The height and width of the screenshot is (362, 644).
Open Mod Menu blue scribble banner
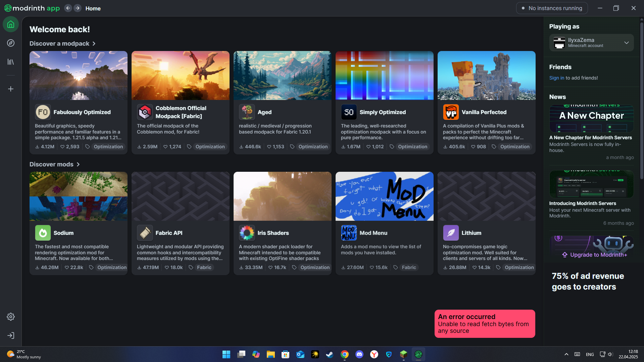(385, 196)
